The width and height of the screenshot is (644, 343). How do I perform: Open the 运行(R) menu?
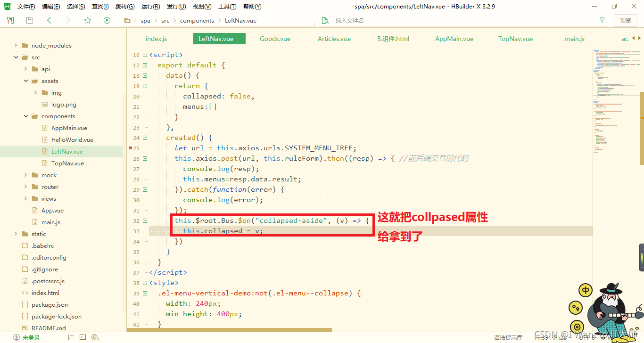[150, 7]
